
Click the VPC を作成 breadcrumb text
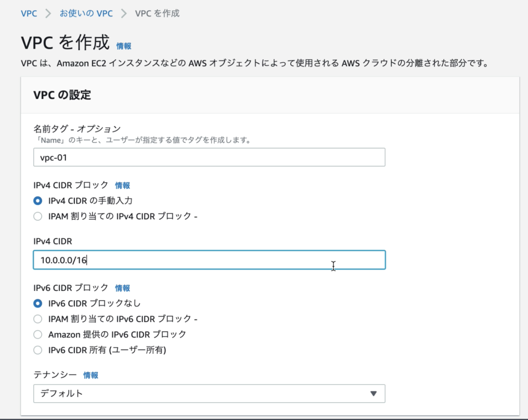coord(157,13)
